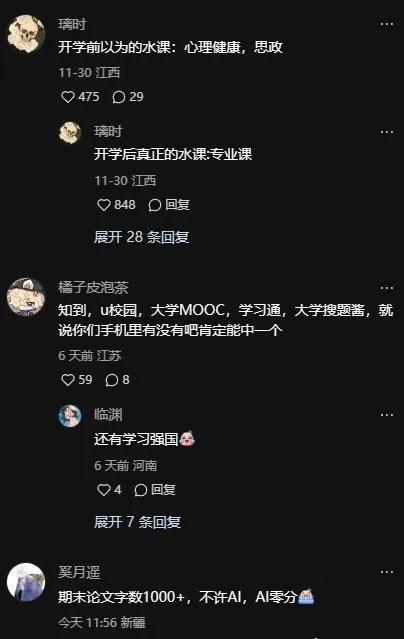
Task: Open more options for 奚月遥's comment
Action: click(x=386, y=572)
